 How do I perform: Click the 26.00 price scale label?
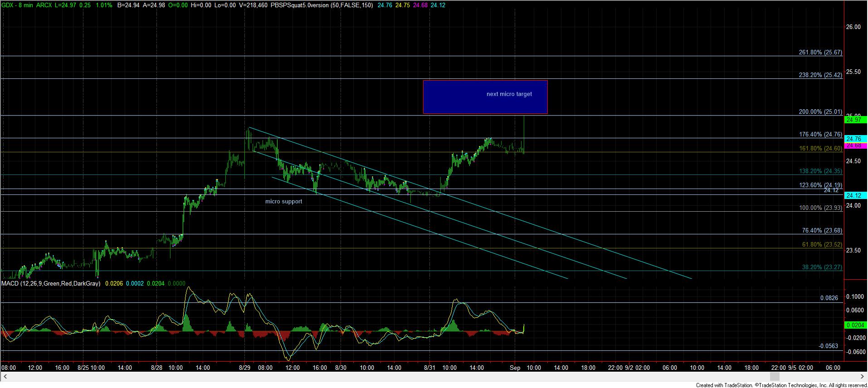853,27
